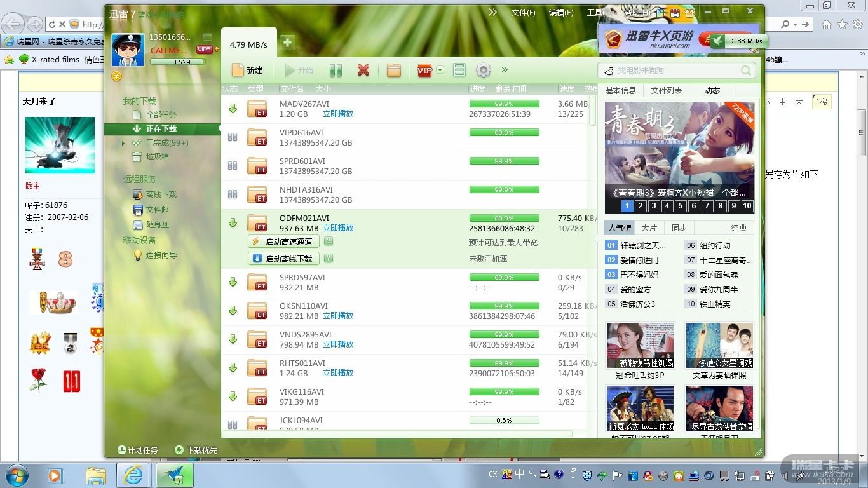
Task: Switch to the 动态 tab
Action: point(712,91)
